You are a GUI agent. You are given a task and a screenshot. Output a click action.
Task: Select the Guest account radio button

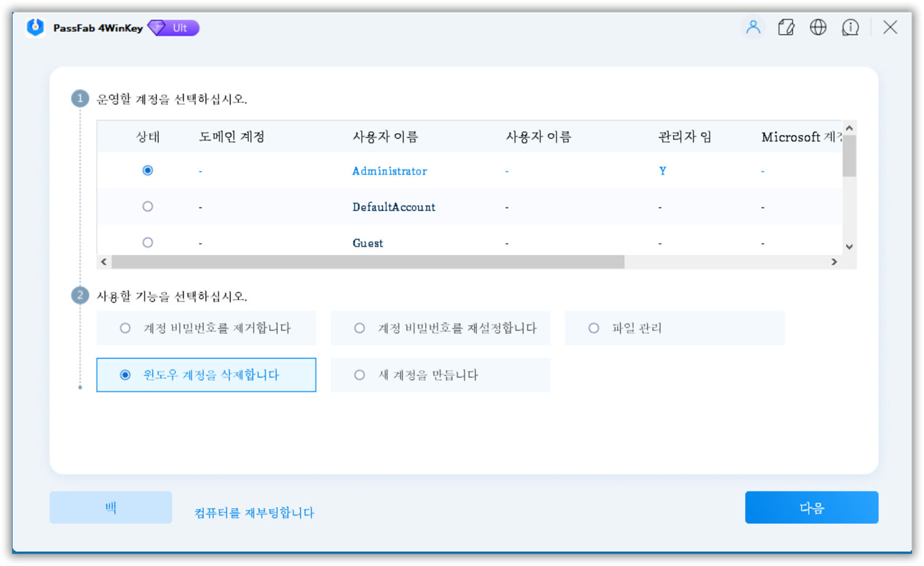[148, 242]
